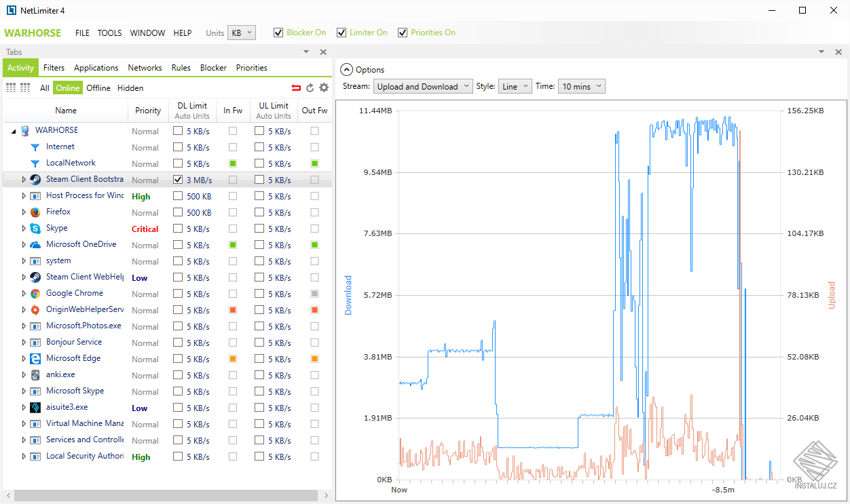Screen dimensions: 850x504
Task: Show Hidden connections filter
Action: pyautogui.click(x=130, y=88)
